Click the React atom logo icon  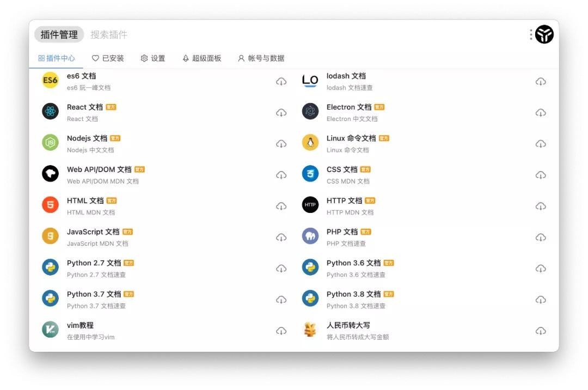point(50,111)
